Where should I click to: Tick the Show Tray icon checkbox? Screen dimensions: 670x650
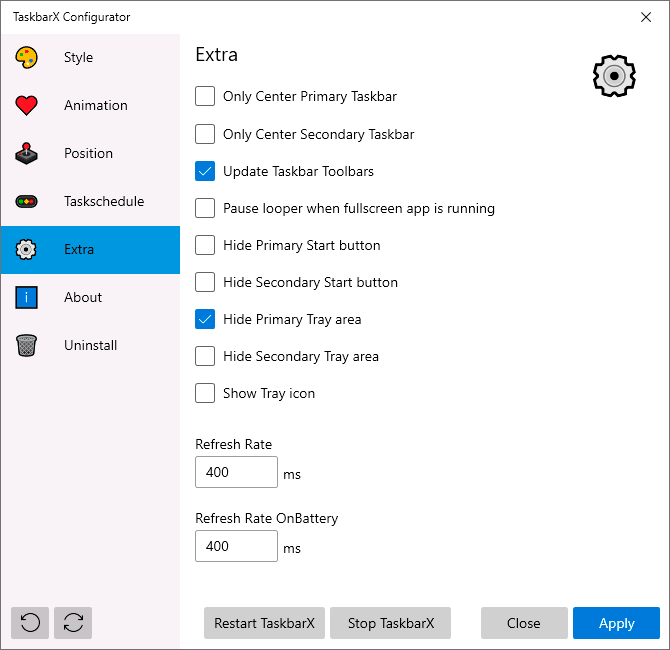(x=205, y=393)
